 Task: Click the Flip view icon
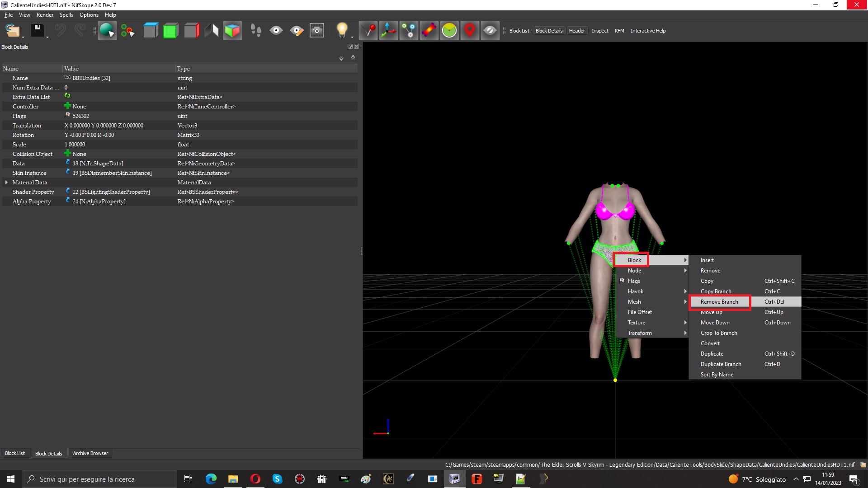[x=212, y=31]
